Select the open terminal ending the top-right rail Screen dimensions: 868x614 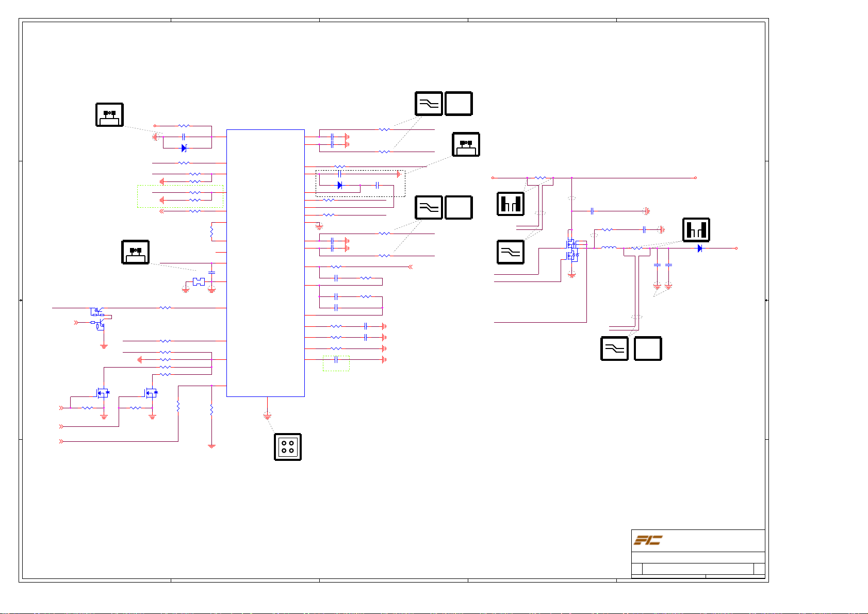695,178
